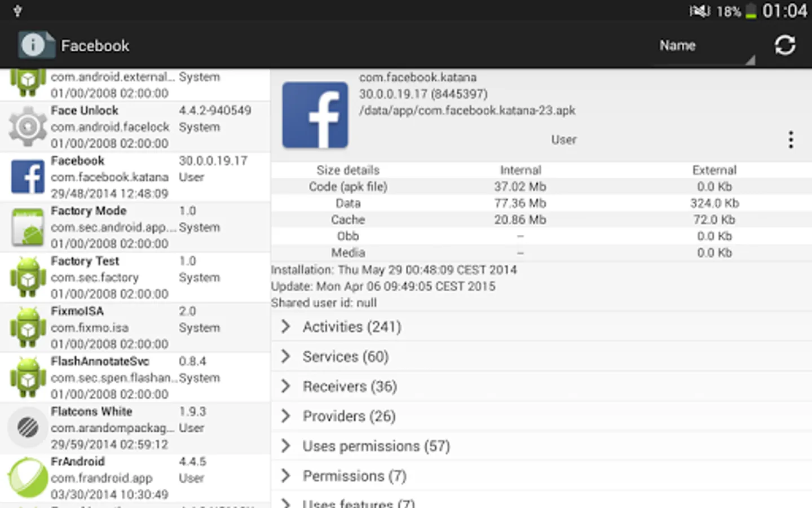Viewport: 812px width, 508px height.
Task: Select the com.android.external android icon
Action: click(x=27, y=82)
